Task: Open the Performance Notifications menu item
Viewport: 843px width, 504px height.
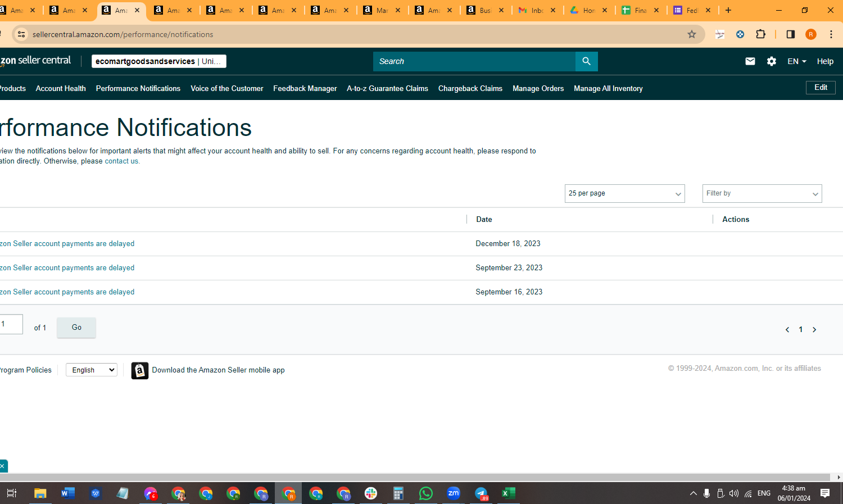Action: point(138,88)
